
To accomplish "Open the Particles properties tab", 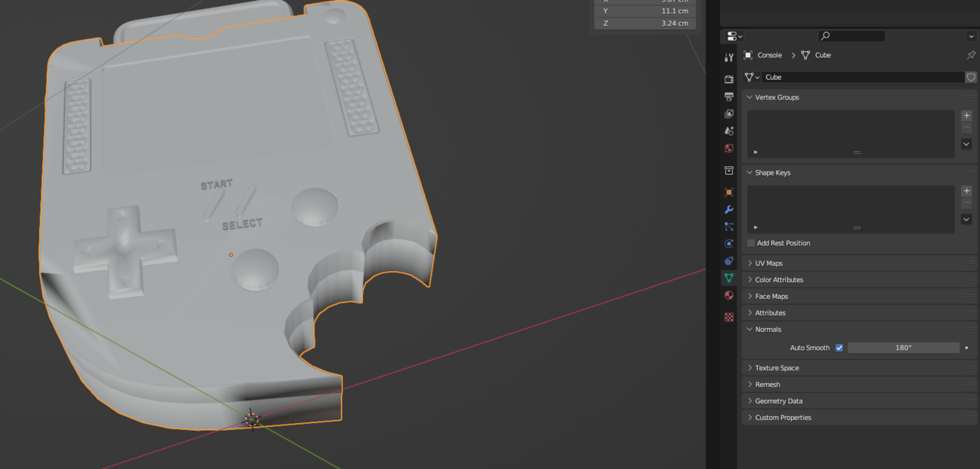I will [729, 227].
